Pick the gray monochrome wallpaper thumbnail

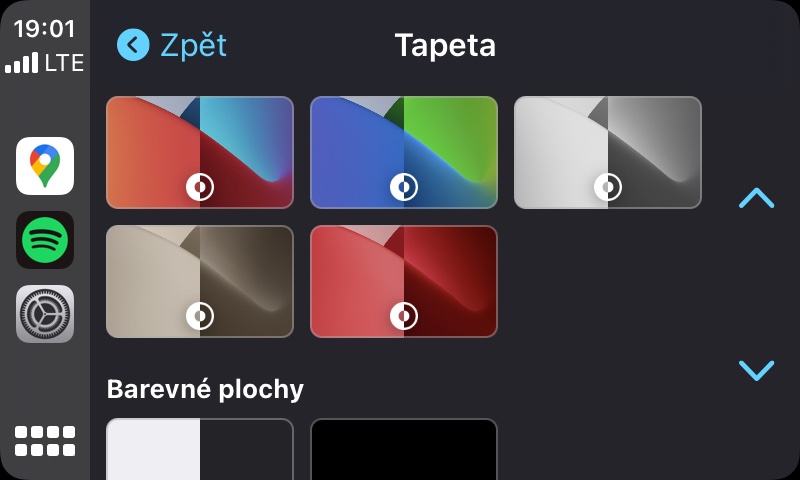click(608, 152)
